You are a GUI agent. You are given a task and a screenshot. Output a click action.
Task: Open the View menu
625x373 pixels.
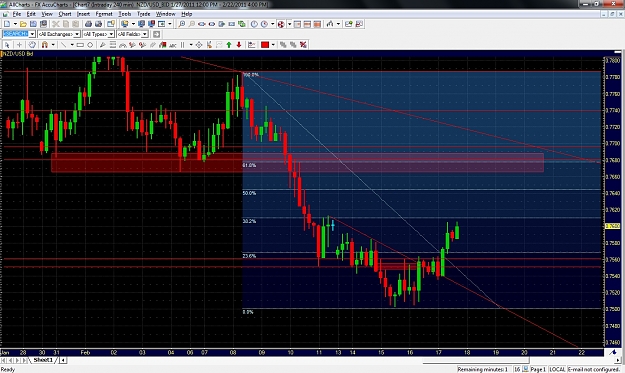click(x=47, y=14)
